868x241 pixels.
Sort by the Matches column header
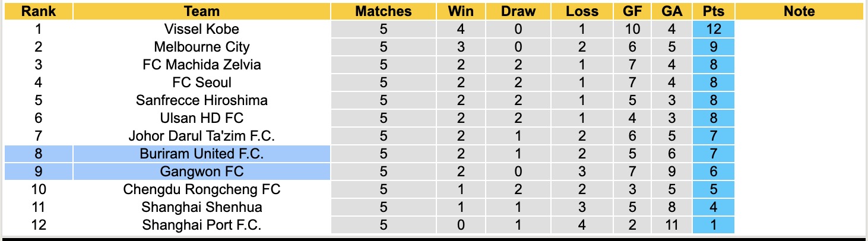tap(383, 11)
